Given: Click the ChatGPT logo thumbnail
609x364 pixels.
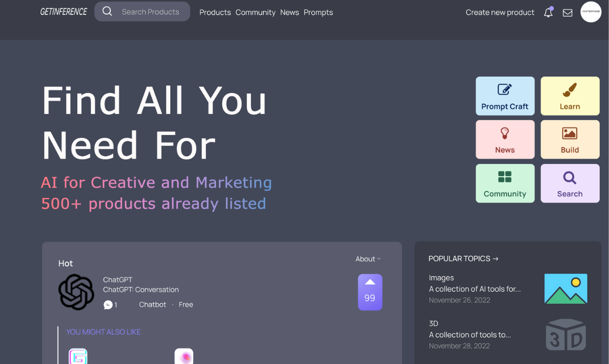Looking at the screenshot, I should coord(76,292).
